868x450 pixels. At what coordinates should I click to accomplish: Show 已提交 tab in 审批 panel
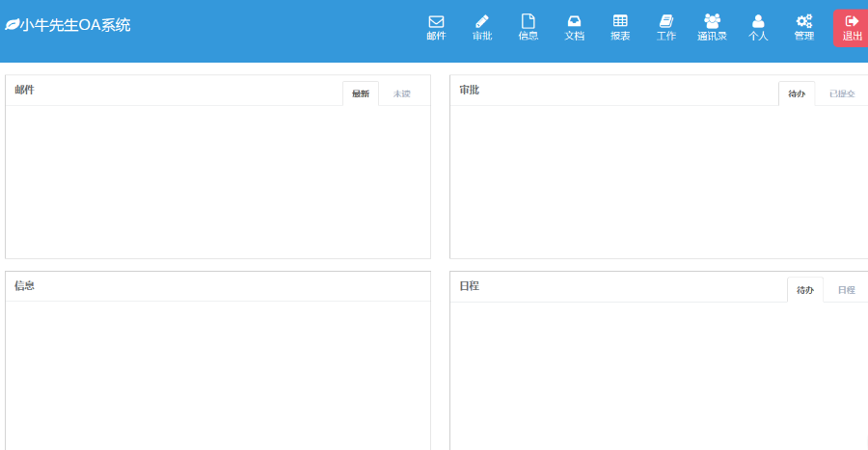pos(841,93)
